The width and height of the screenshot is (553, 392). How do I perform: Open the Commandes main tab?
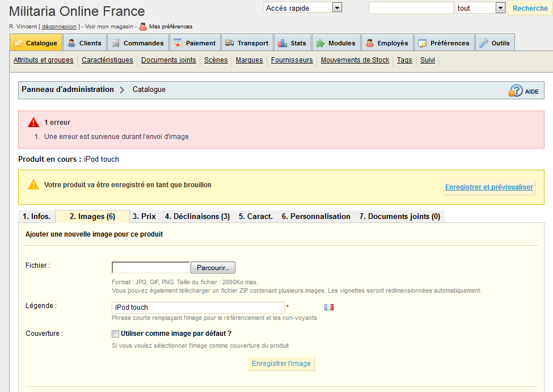click(138, 43)
